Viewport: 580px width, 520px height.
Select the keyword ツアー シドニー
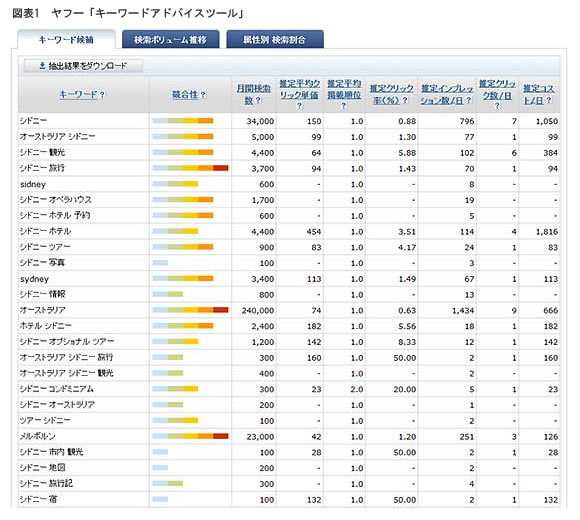[x=45, y=421]
